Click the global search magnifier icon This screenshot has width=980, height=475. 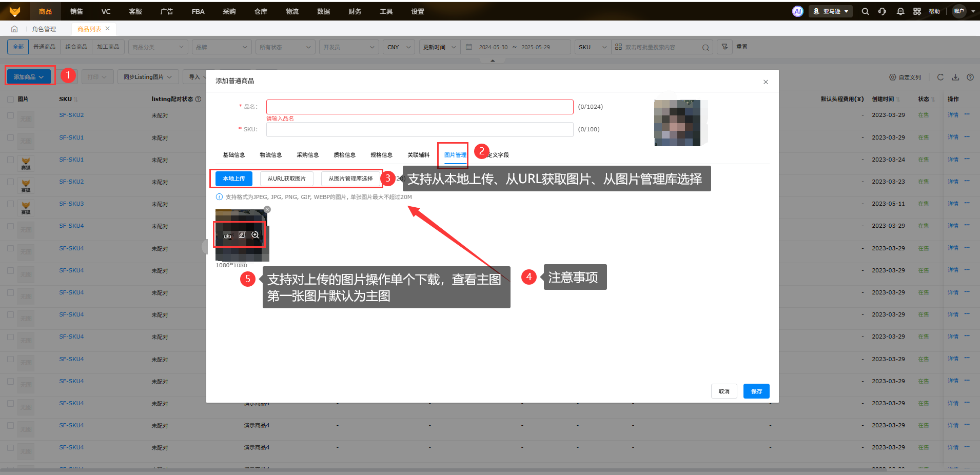pyautogui.click(x=865, y=11)
